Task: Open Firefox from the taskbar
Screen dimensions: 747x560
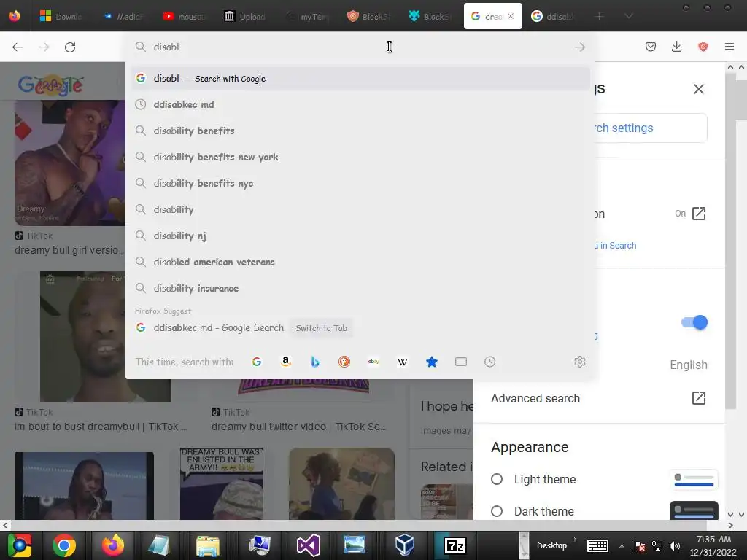Action: tap(113, 545)
